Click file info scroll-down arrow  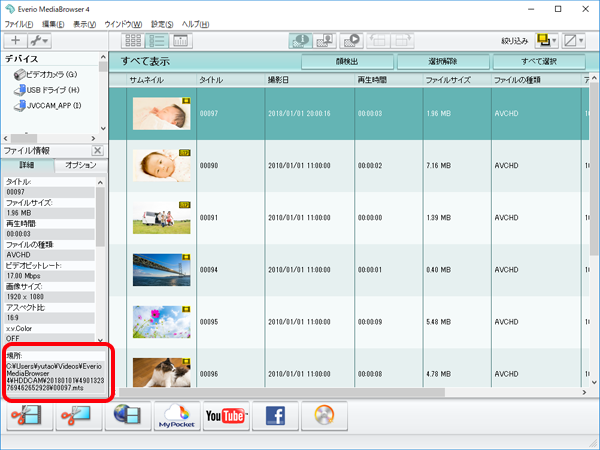coord(100,340)
